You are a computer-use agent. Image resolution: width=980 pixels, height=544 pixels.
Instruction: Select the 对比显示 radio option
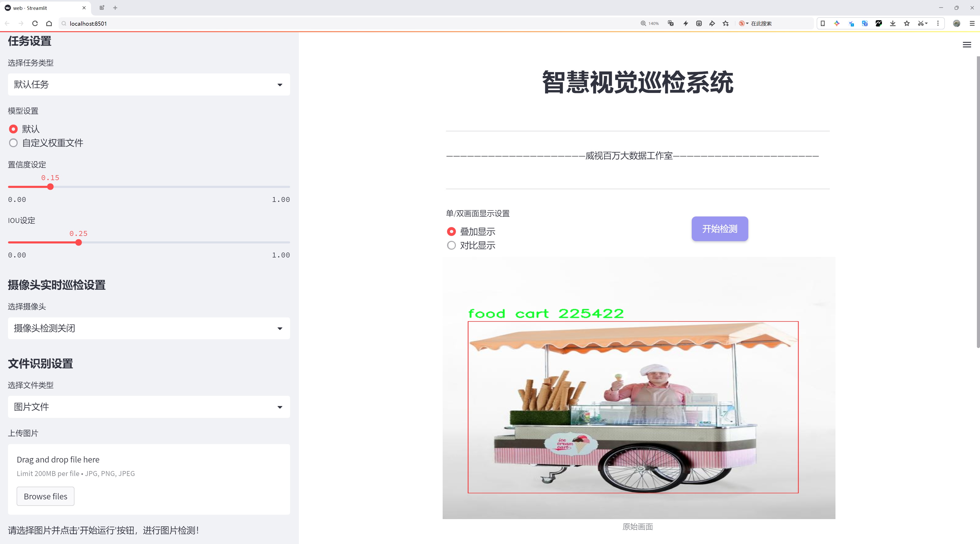(x=451, y=245)
